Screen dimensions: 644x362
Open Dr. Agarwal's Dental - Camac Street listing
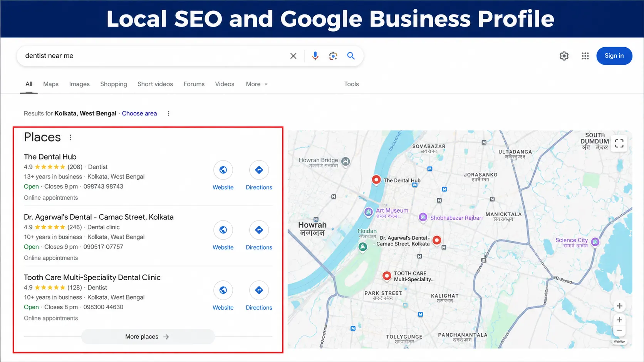coord(99,217)
